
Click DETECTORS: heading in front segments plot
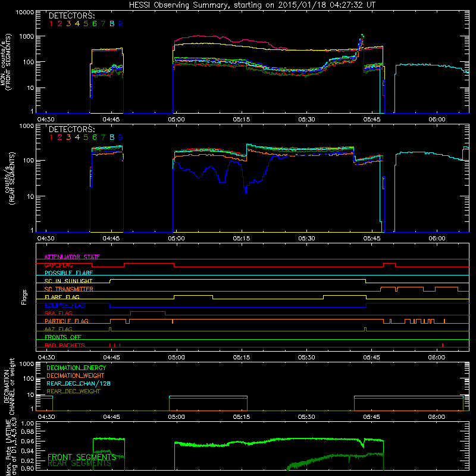72,15
